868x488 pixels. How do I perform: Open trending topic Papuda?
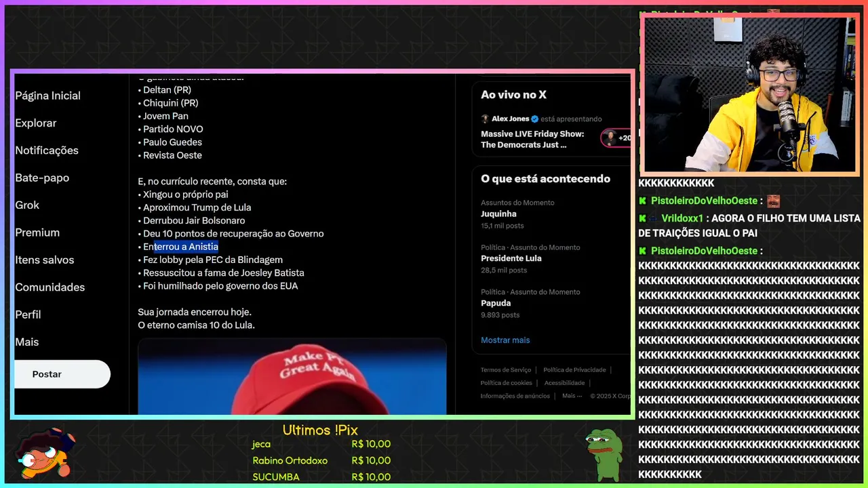pos(496,303)
